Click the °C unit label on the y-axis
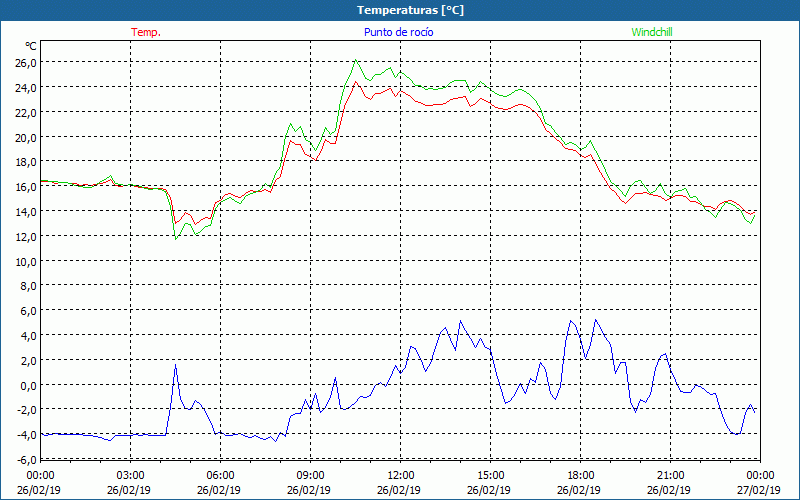The height and width of the screenshot is (500, 800). click(31, 46)
